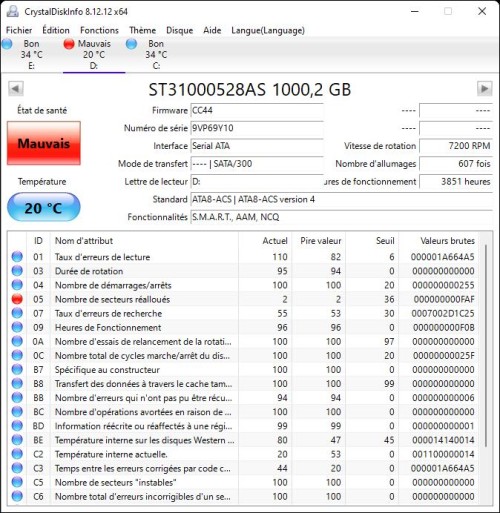Click status icon for Taux d'erreurs de recherche
500x513 pixels.
(x=17, y=313)
